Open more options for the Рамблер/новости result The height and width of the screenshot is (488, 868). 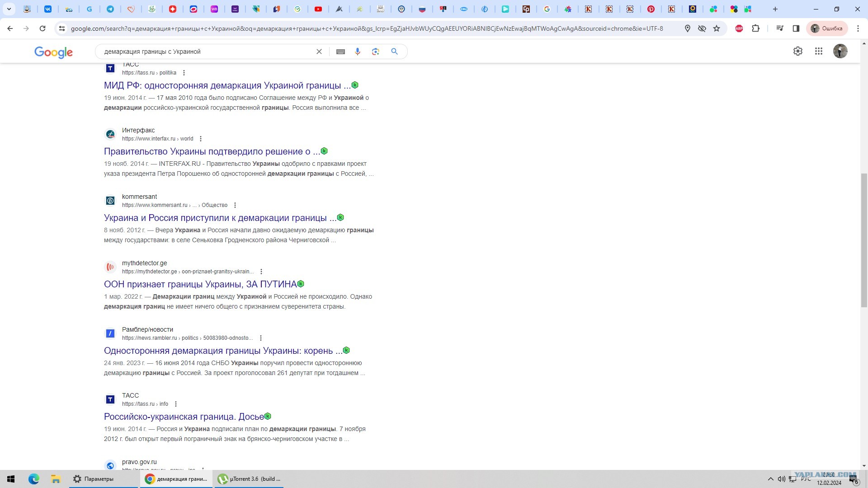[x=261, y=338]
